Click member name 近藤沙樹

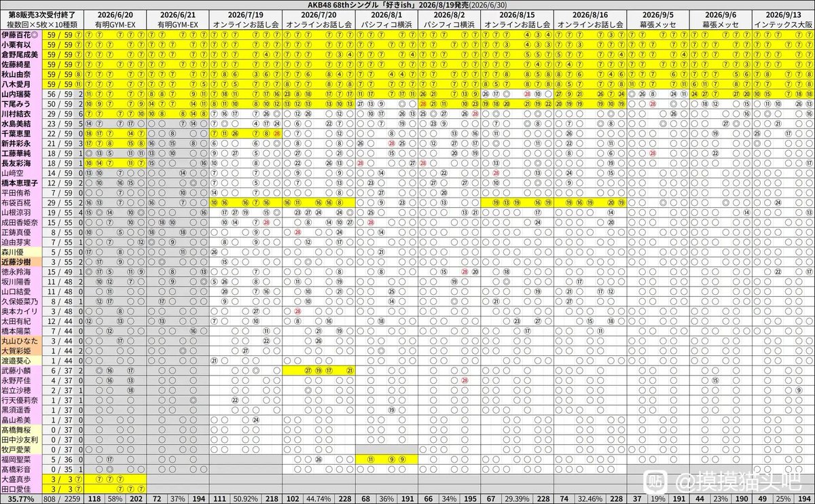click(17, 262)
